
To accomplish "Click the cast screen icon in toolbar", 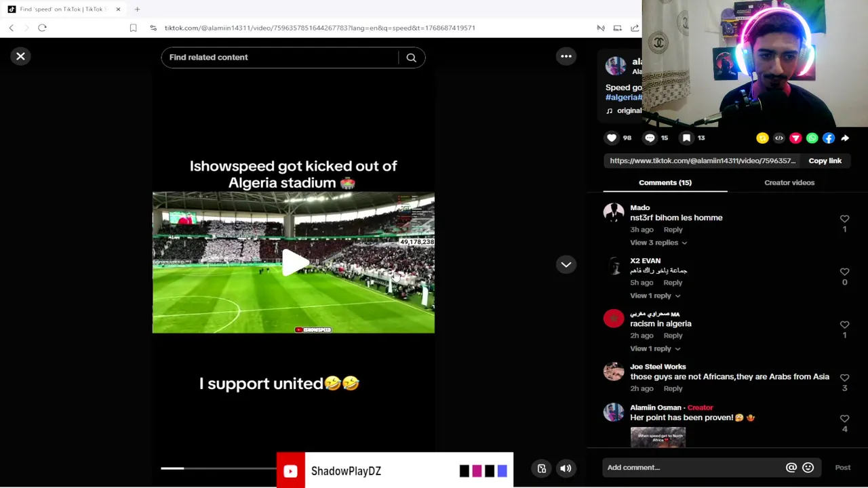I will pyautogui.click(x=617, y=28).
